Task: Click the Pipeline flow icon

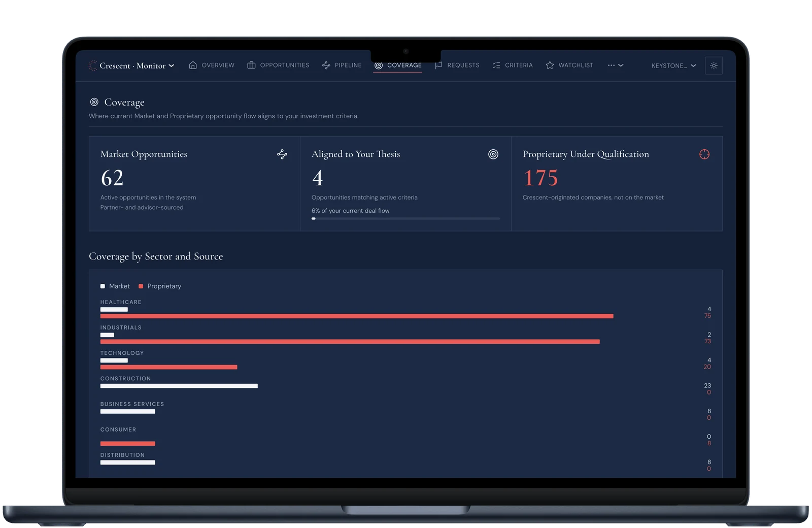Action: [326, 65]
